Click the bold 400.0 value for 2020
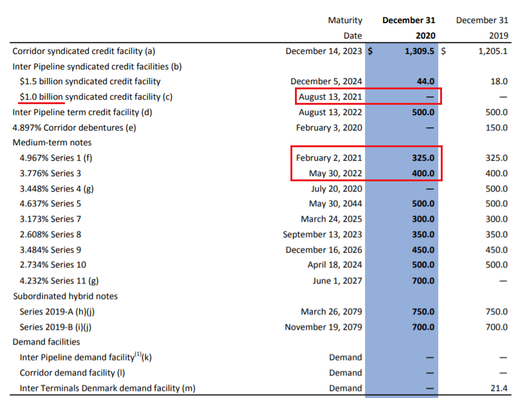 423,174
